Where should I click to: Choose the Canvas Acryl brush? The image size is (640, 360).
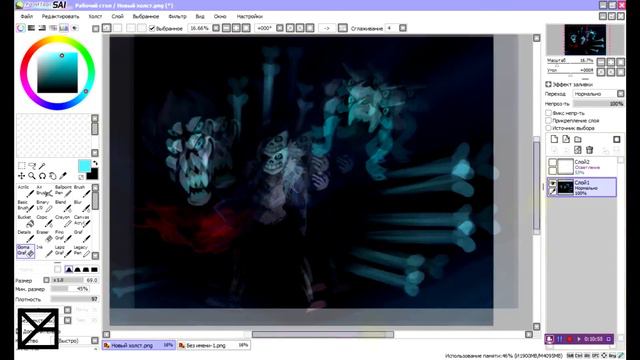(x=81, y=221)
